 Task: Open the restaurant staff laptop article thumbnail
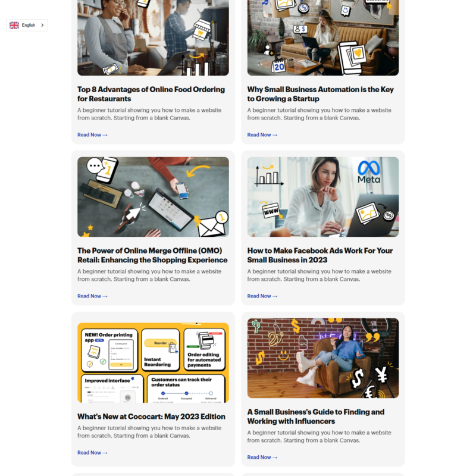pyautogui.click(x=153, y=37)
